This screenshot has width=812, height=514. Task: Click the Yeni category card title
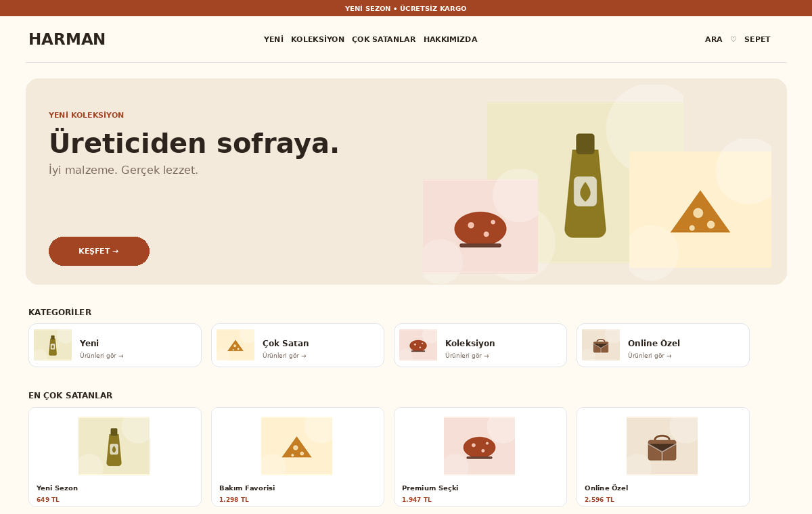click(89, 344)
